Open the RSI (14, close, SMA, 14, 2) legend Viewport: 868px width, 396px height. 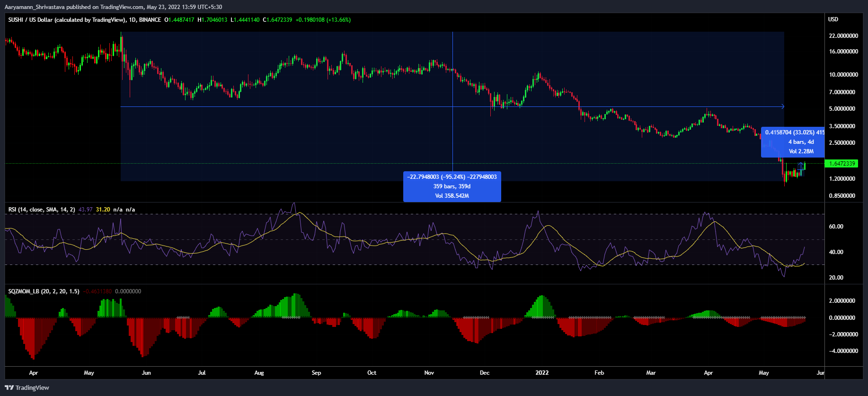point(42,210)
